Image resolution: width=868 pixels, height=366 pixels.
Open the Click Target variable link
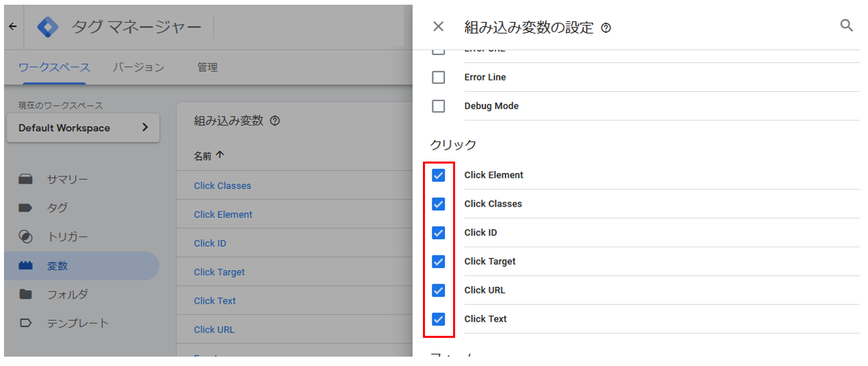click(219, 272)
